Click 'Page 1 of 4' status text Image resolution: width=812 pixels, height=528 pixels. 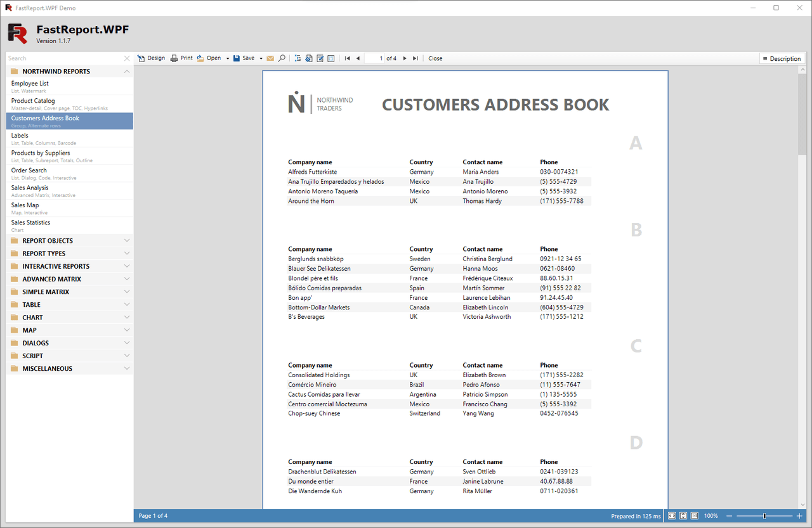point(153,516)
